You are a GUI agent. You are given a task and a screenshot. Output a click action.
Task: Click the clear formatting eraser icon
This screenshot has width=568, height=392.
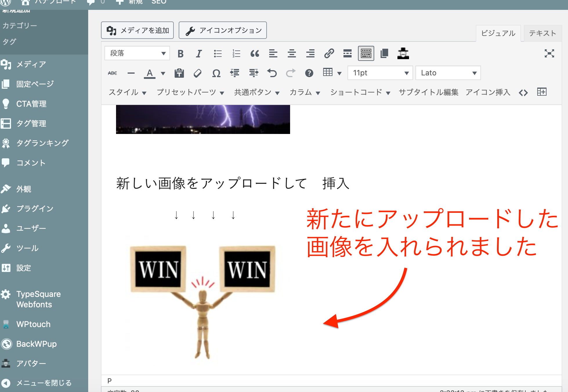198,73
